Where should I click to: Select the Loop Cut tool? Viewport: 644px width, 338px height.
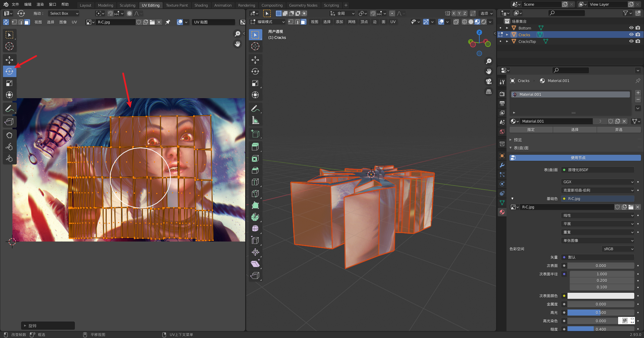tap(255, 182)
